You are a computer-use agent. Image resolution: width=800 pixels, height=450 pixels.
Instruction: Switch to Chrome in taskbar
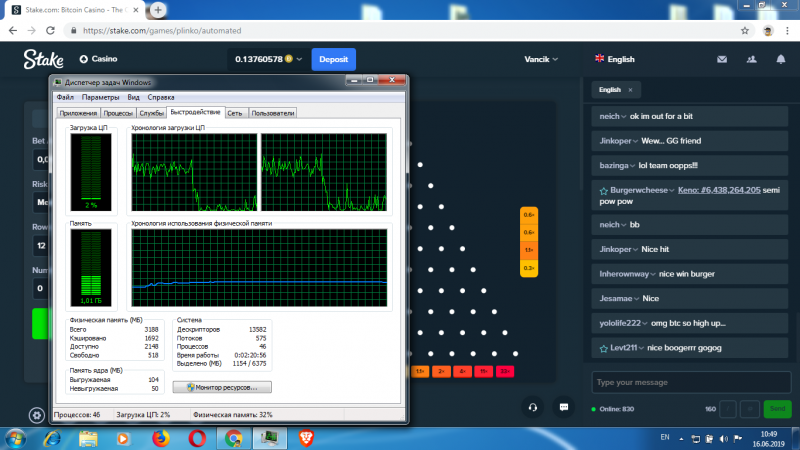pos(233,439)
